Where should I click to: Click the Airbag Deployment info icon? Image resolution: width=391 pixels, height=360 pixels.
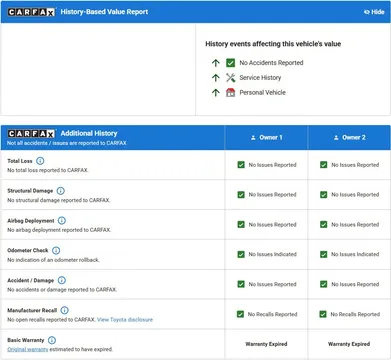pos(62,221)
